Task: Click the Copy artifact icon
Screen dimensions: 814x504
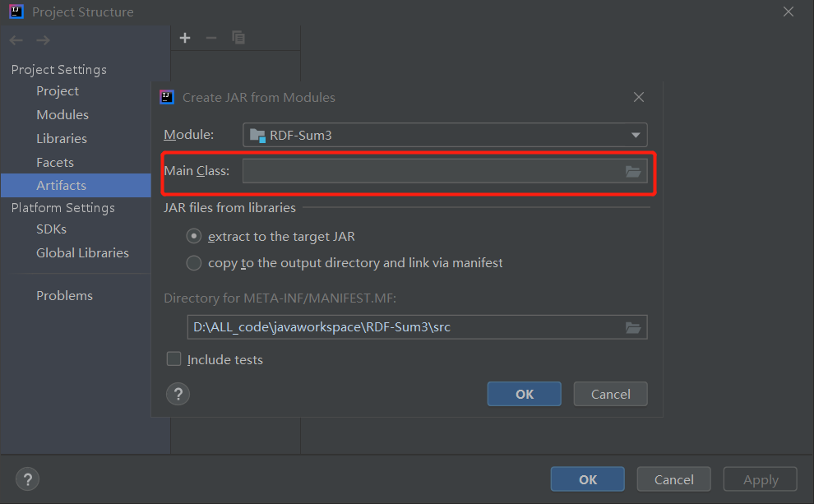Action: tap(238, 38)
